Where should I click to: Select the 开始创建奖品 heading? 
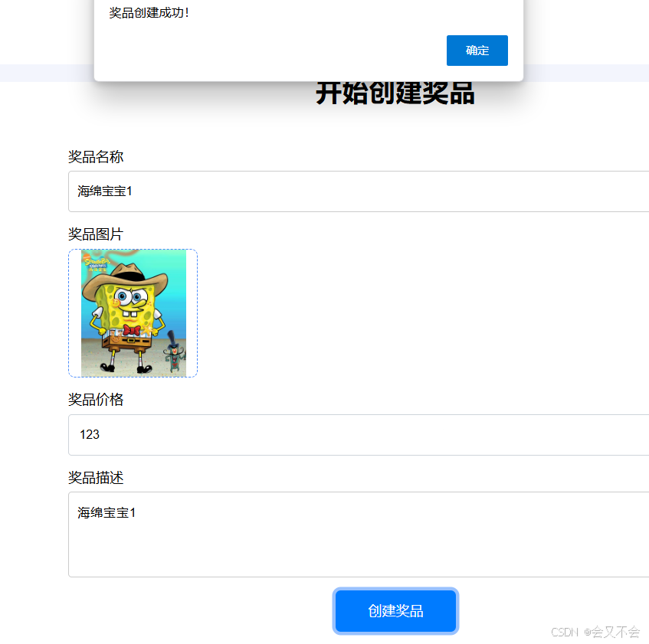coord(395,93)
